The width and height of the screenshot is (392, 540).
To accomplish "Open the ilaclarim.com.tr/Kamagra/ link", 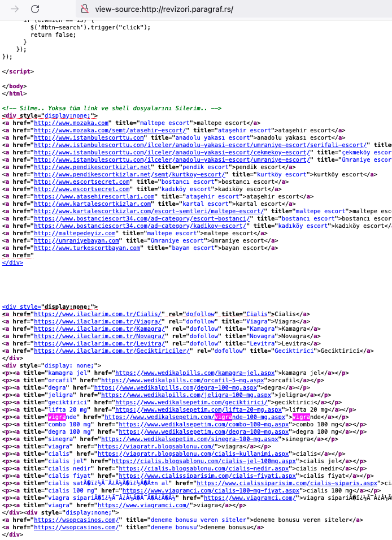I will (x=99, y=329).
